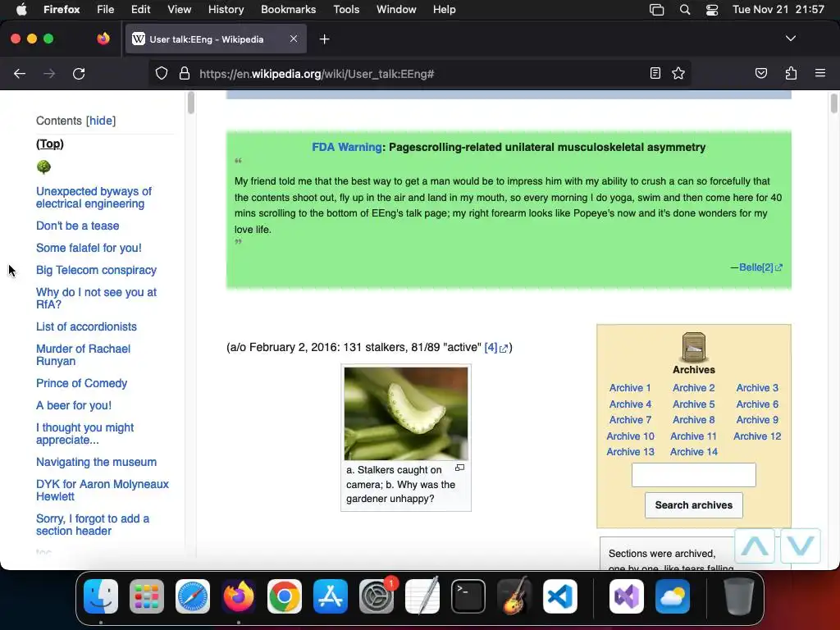Open tracking protection shield icon
The height and width of the screenshot is (630, 840).
point(162,73)
